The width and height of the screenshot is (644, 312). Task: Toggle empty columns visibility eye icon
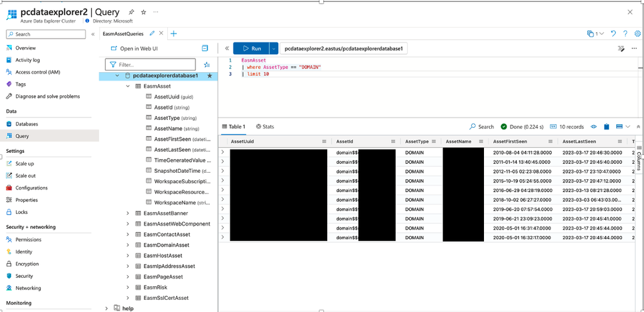[594, 127]
